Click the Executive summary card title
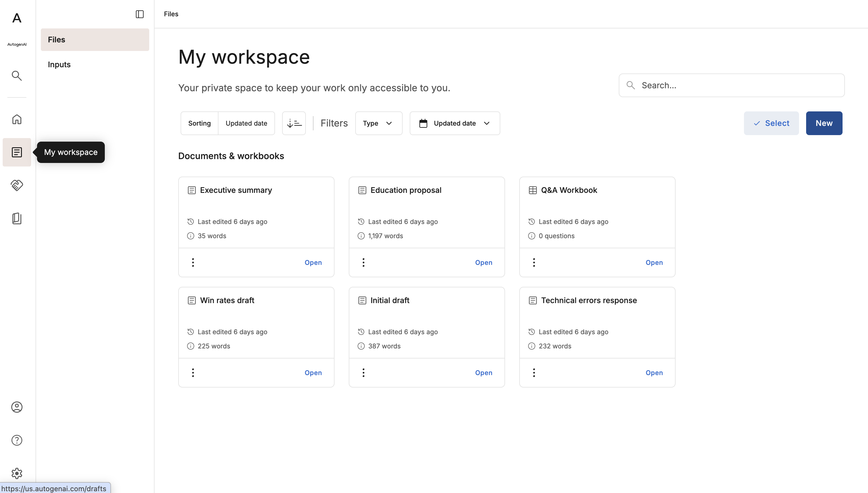 [x=236, y=190]
